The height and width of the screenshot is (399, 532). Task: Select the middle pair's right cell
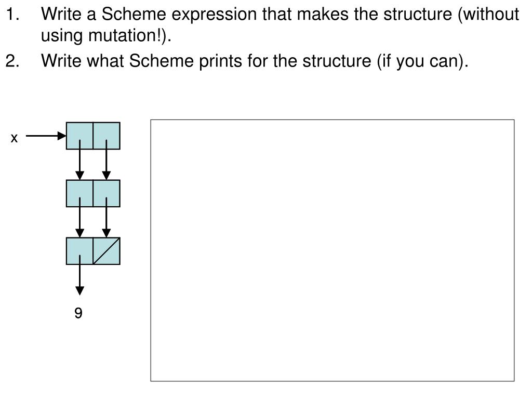107,193
